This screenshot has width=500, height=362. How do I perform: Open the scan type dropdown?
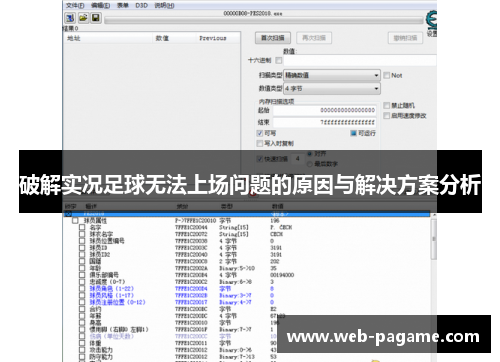332,75
